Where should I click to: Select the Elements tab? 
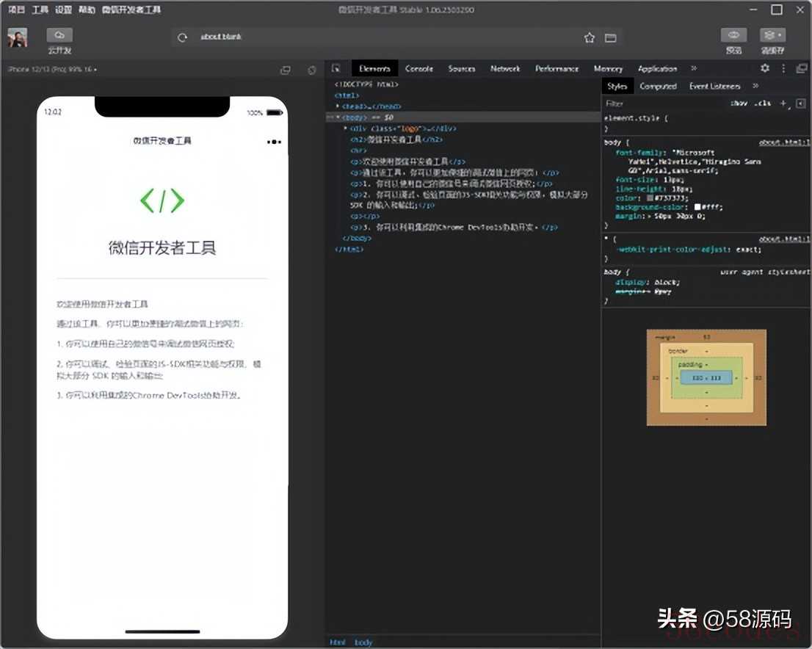374,68
